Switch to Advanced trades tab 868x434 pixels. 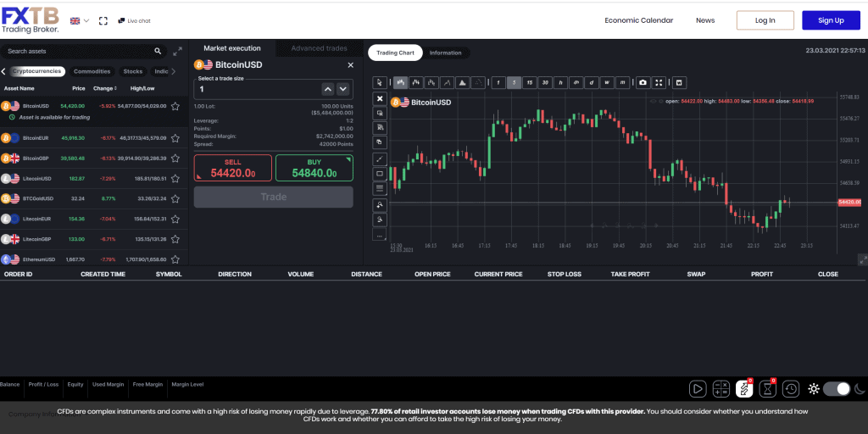pos(320,48)
